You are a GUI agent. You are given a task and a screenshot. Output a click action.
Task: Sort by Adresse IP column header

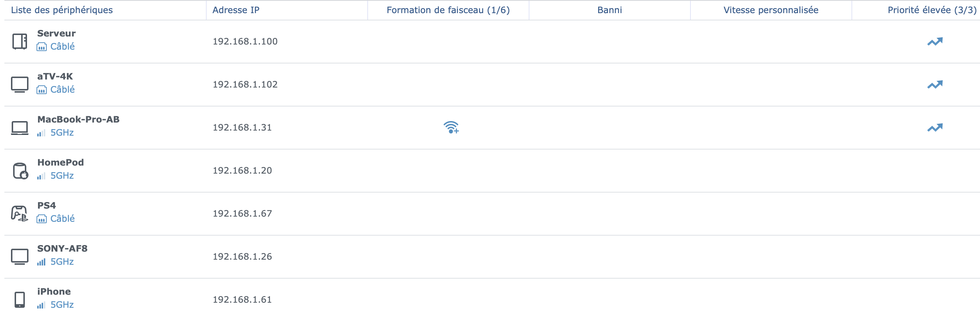coord(236,10)
